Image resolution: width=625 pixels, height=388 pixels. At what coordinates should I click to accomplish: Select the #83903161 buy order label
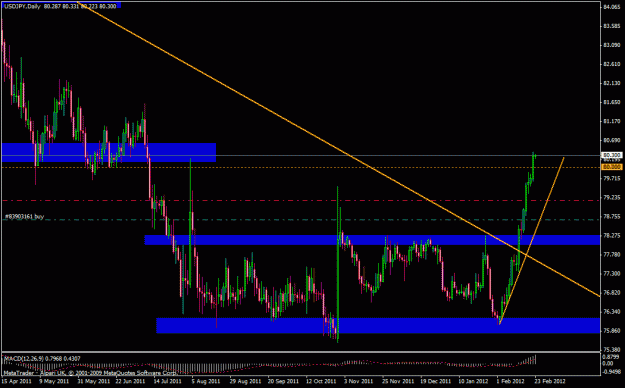[24, 217]
